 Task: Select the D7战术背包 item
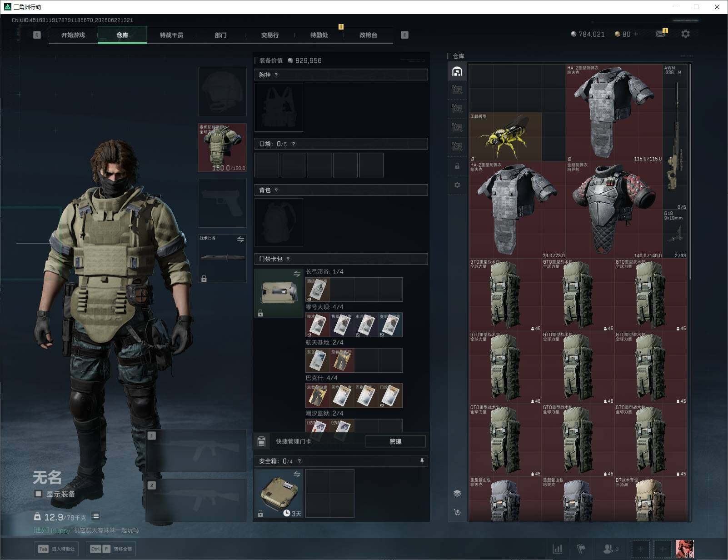pos(651,499)
